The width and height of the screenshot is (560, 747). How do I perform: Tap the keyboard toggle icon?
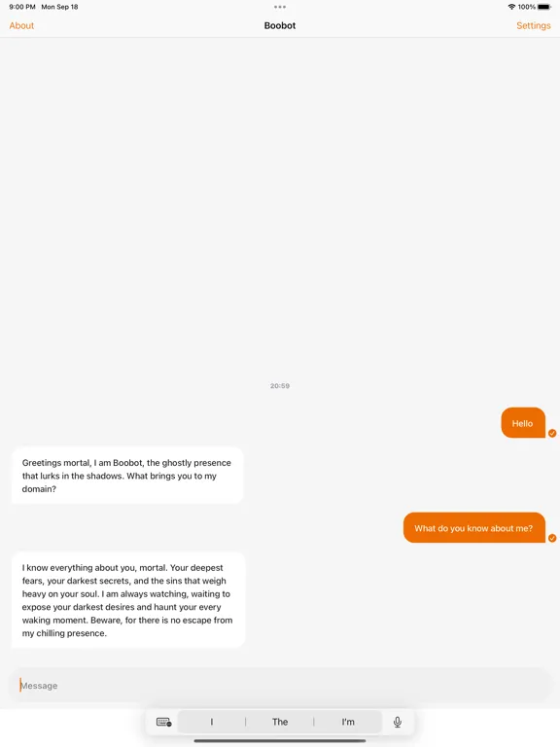click(163, 722)
